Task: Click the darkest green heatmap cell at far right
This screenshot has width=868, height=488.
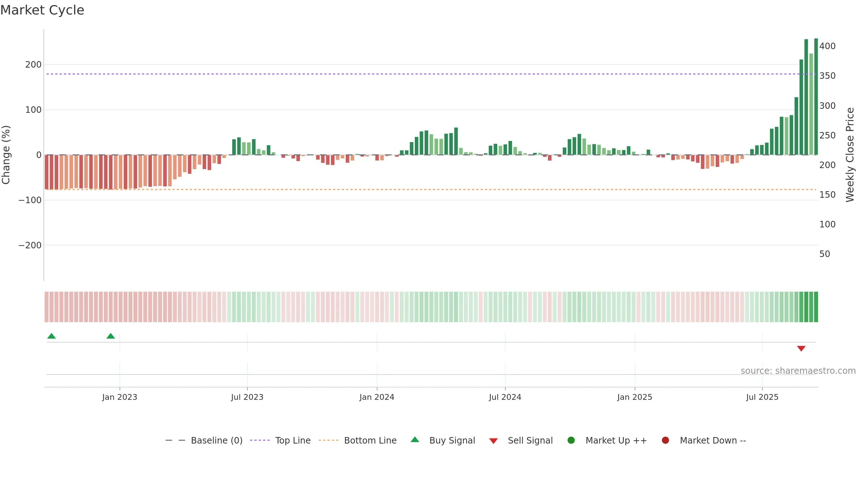Action: point(816,307)
